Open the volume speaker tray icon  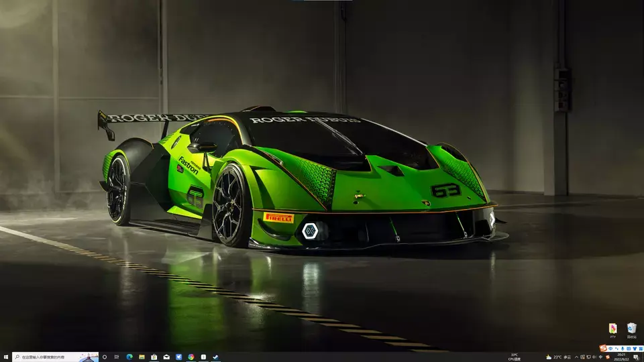pyautogui.click(x=594, y=357)
